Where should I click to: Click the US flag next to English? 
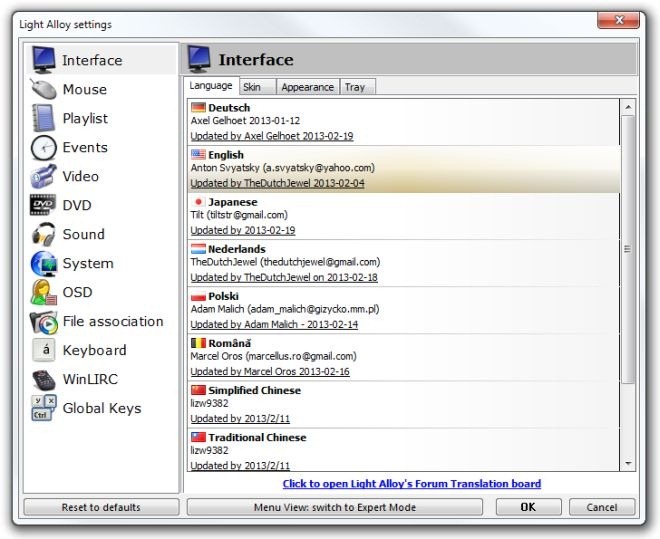[x=198, y=155]
